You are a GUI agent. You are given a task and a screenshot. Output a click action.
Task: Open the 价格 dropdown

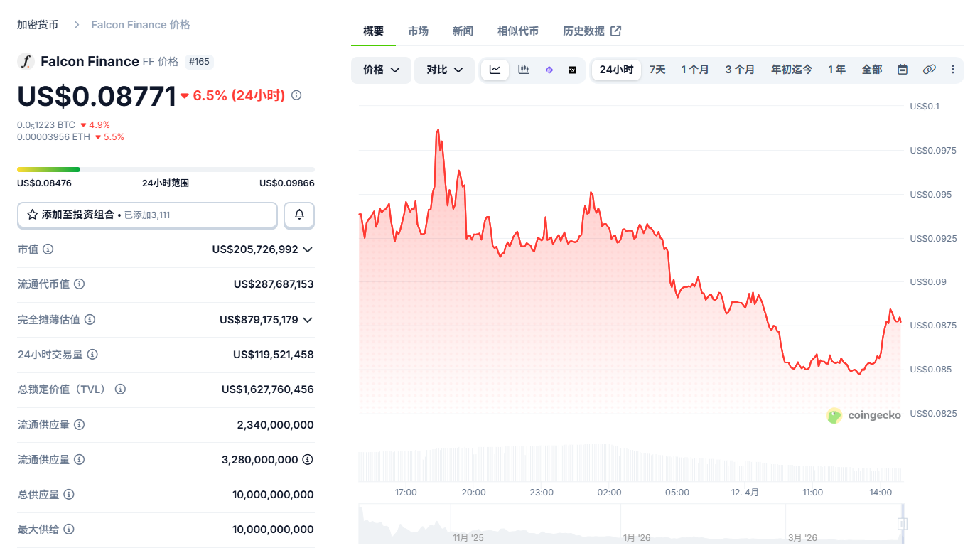(x=382, y=70)
